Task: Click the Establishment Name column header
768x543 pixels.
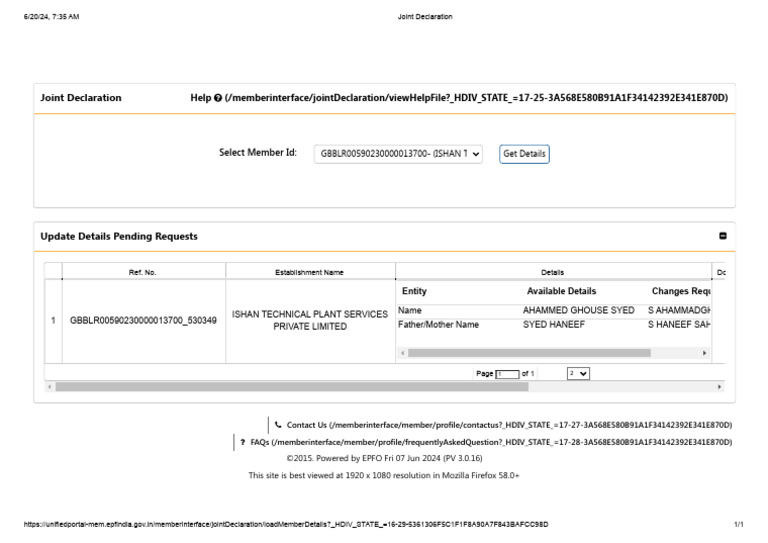Action: [x=310, y=272]
